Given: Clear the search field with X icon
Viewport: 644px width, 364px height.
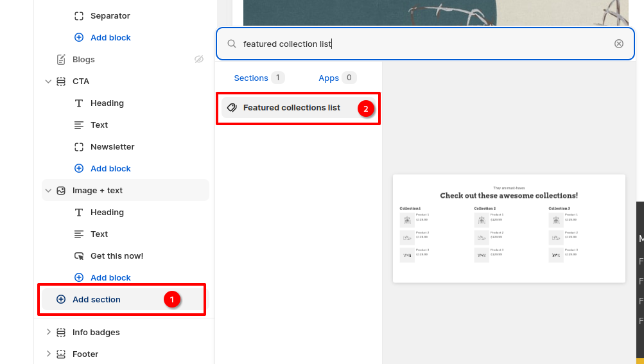Looking at the screenshot, I should point(618,44).
